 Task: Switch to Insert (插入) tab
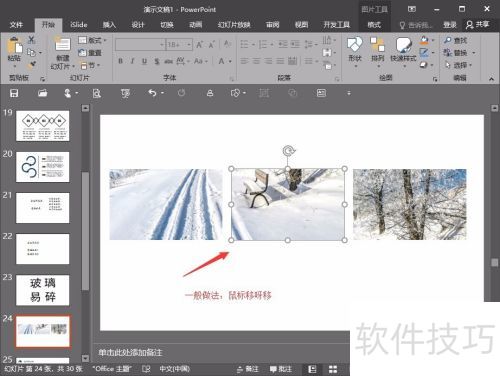(109, 25)
